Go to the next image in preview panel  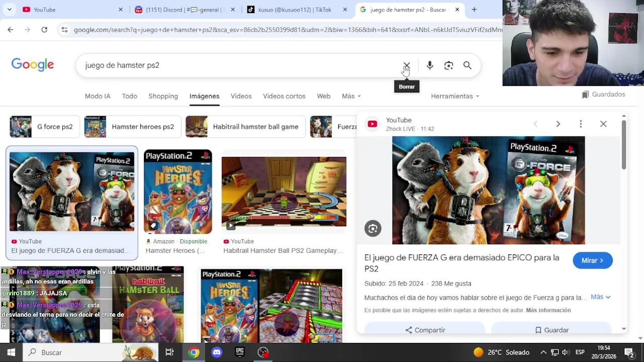click(x=558, y=124)
